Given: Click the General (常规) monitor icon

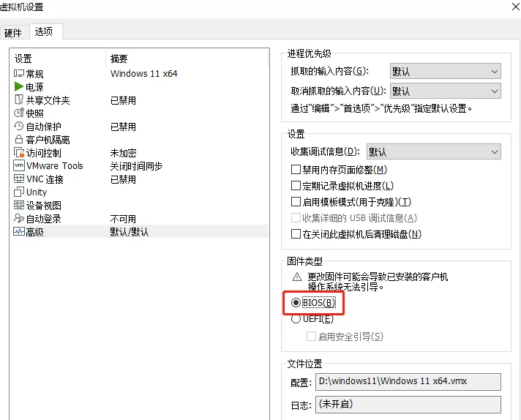Looking at the screenshot, I should click(19, 73).
